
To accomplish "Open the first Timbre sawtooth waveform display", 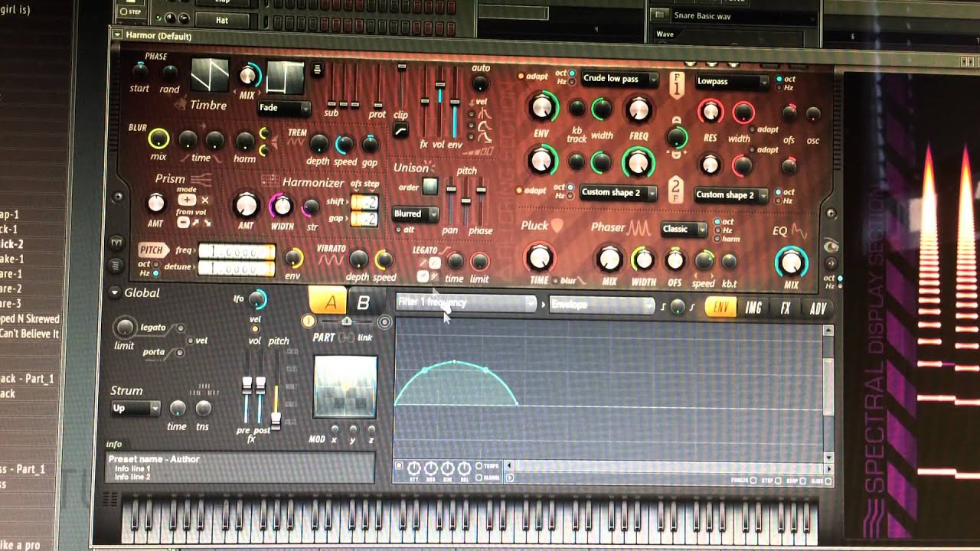I will 209,75.
